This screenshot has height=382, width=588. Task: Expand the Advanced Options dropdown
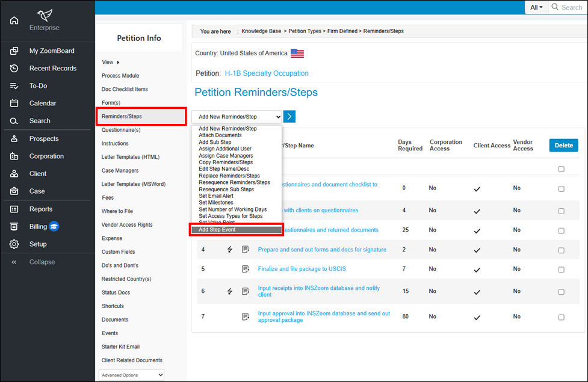coord(131,375)
